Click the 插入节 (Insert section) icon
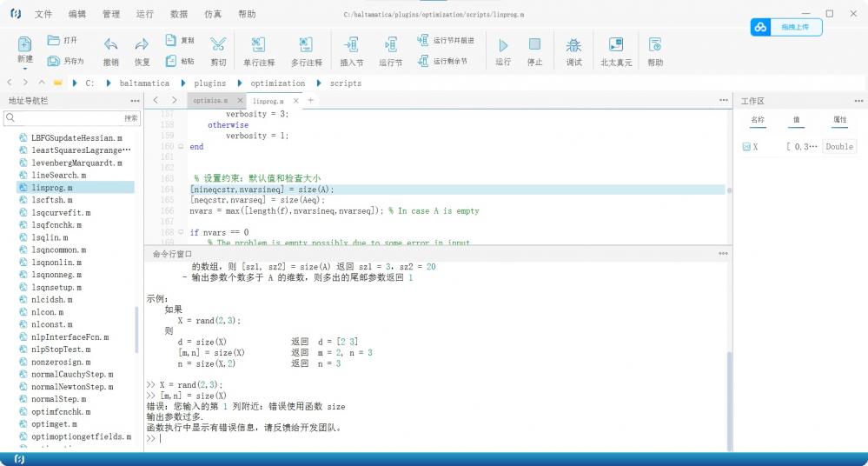Viewport: 868px width, 466px height. pos(351,44)
